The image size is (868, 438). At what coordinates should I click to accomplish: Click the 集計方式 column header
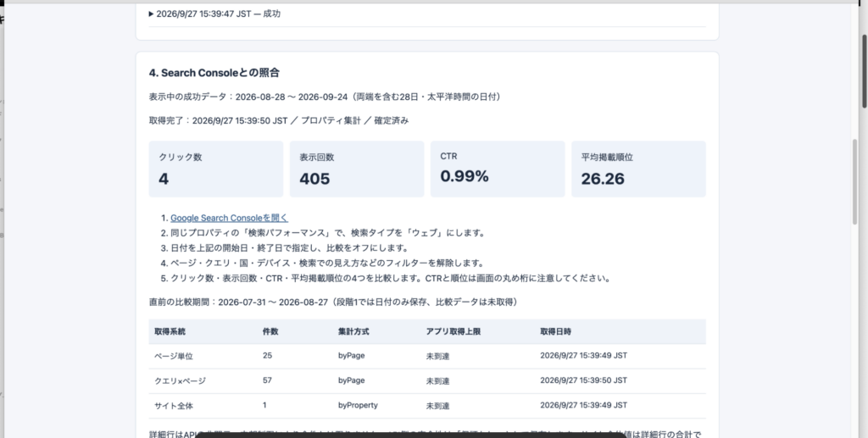[353, 332]
